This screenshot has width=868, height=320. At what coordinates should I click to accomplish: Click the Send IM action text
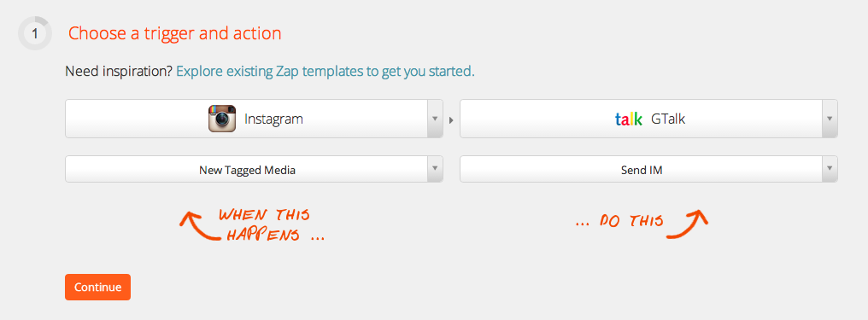pos(642,170)
